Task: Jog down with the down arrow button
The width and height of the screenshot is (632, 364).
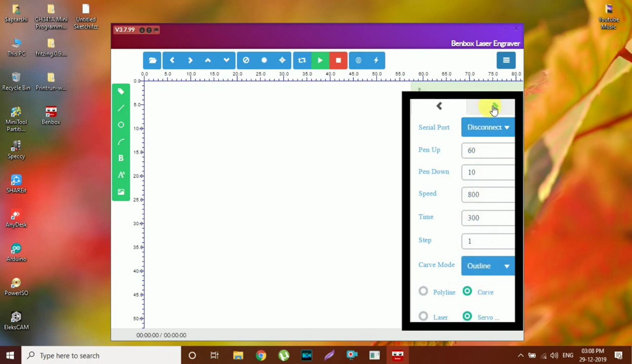Action: click(226, 60)
